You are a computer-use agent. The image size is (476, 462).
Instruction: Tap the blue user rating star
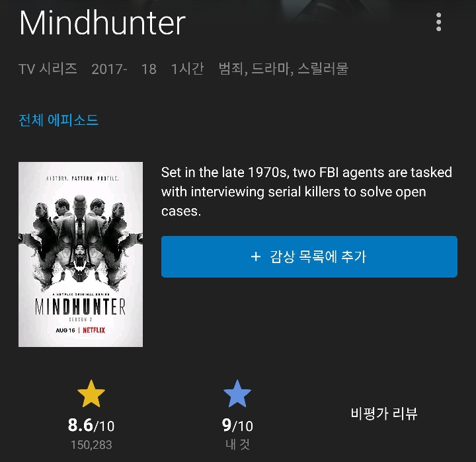237,393
